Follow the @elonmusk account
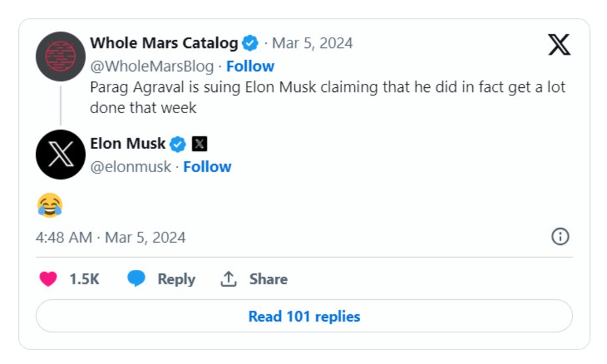 [207, 167]
